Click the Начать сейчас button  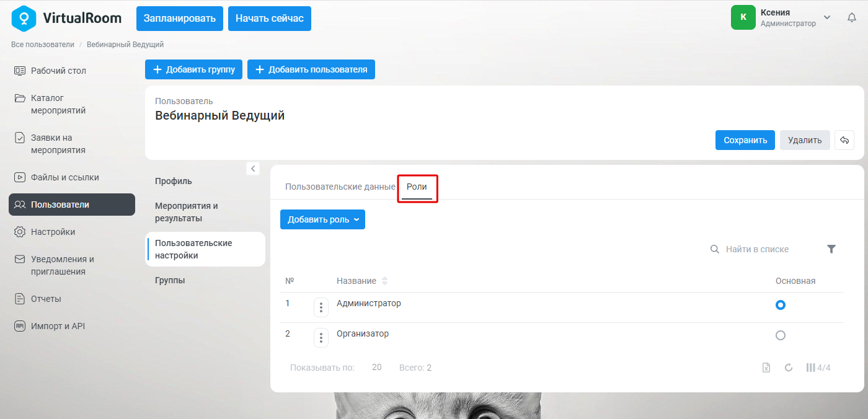point(270,19)
